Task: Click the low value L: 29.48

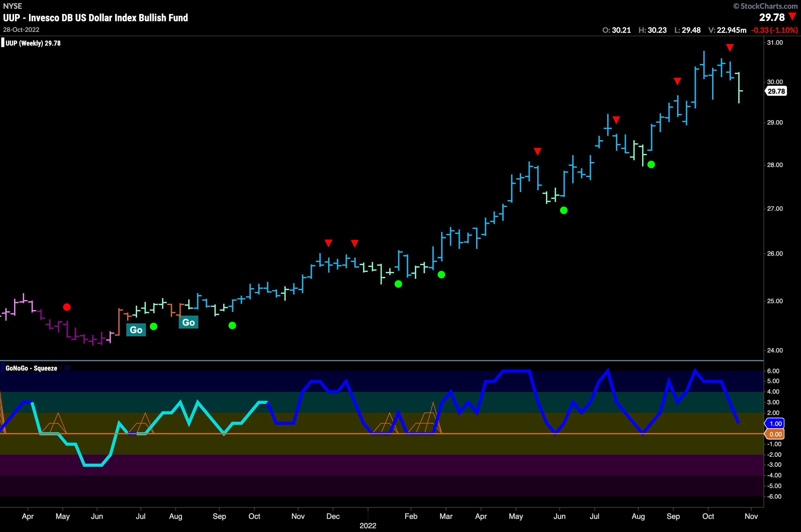Action: point(687,30)
